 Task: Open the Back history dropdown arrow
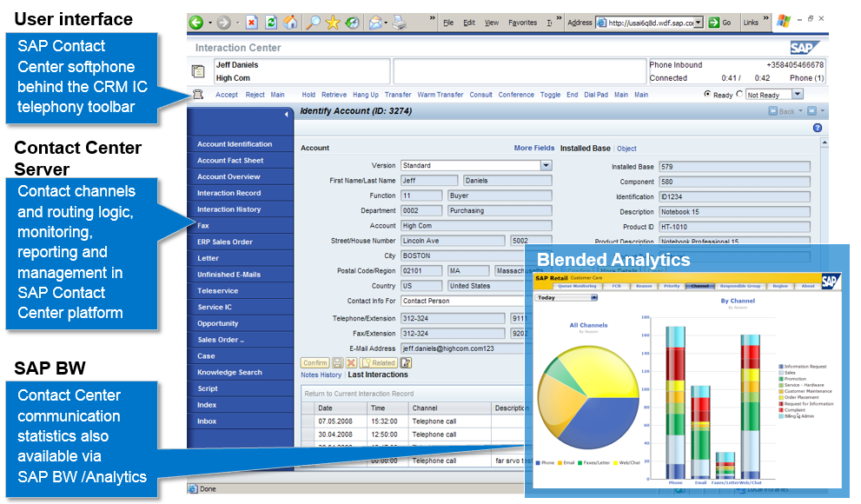coord(800,111)
